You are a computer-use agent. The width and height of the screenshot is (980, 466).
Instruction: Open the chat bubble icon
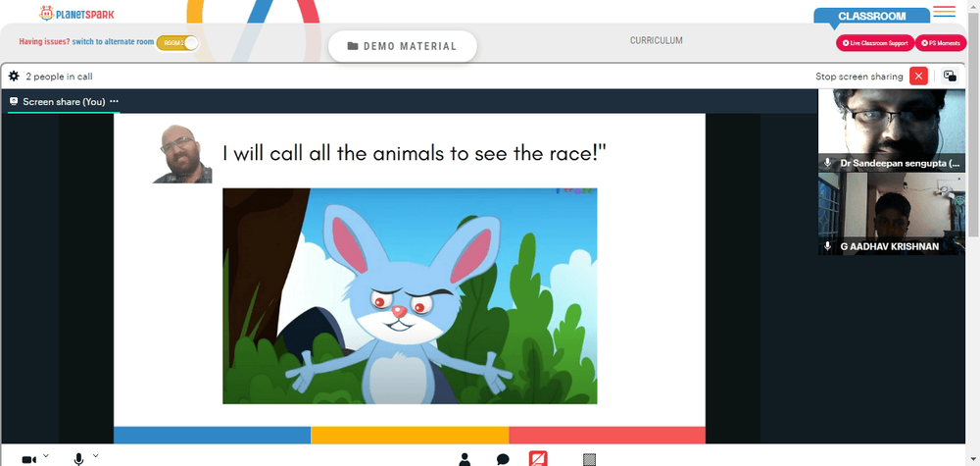click(503, 460)
